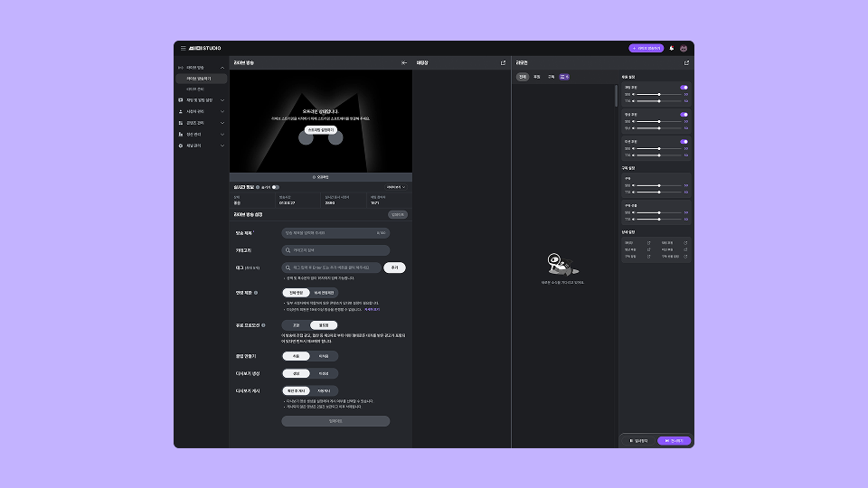Click the content management icon in the sidebar
868x488 pixels.
(x=181, y=123)
